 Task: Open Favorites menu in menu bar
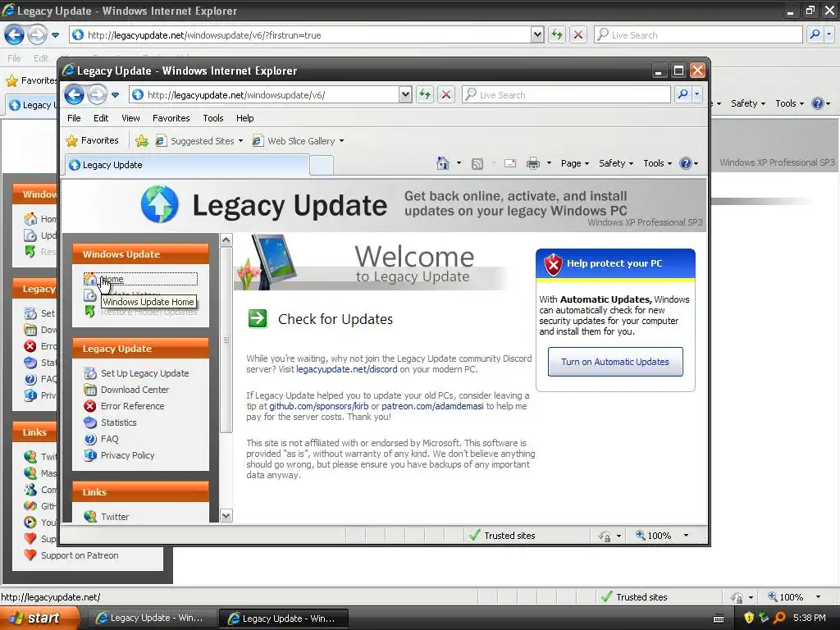tap(171, 118)
